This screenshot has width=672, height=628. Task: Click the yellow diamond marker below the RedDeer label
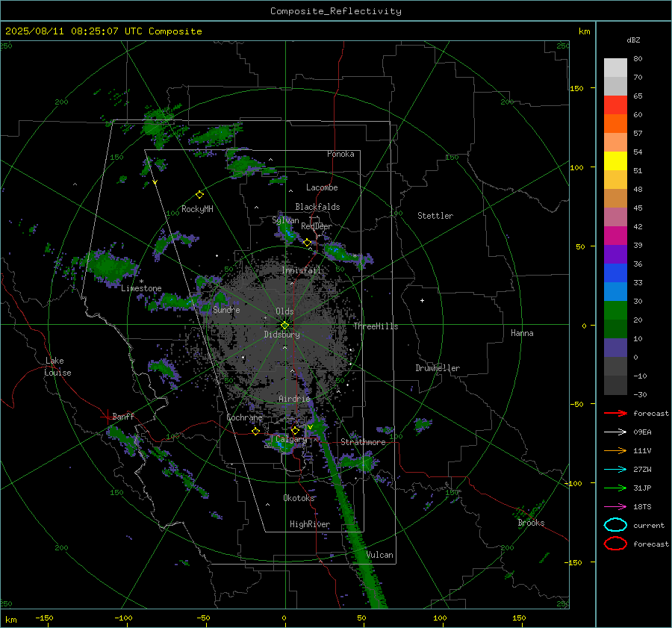point(308,243)
